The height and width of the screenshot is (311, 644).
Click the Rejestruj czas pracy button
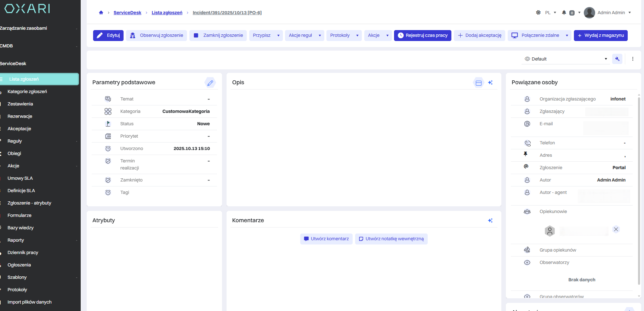(422, 35)
